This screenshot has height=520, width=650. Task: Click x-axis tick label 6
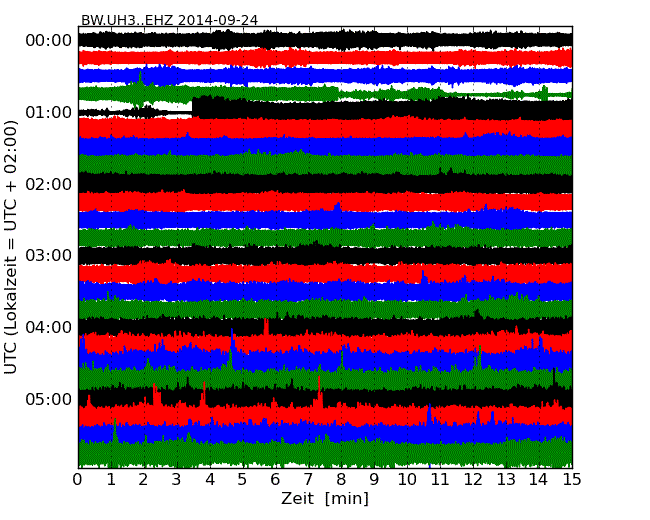[x=275, y=480]
